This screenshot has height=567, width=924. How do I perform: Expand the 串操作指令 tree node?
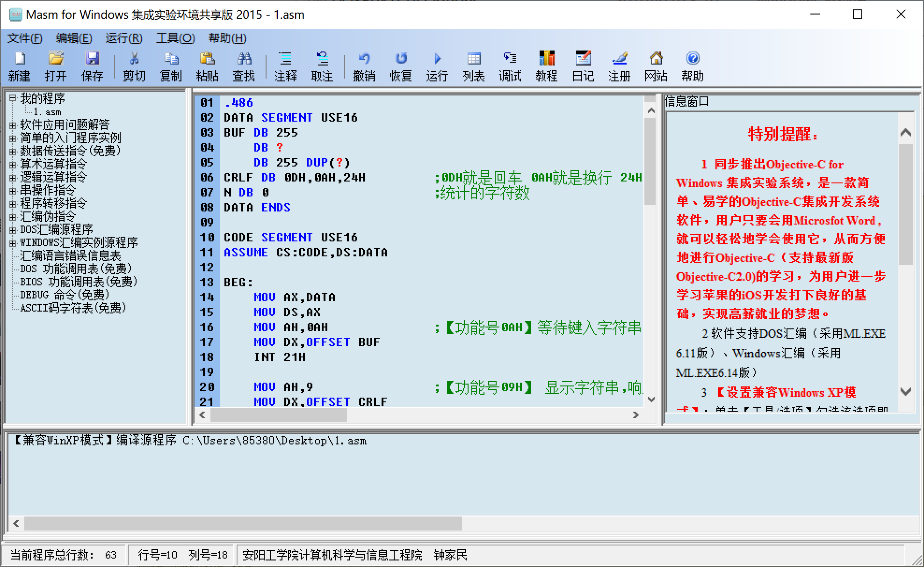coord(13,190)
